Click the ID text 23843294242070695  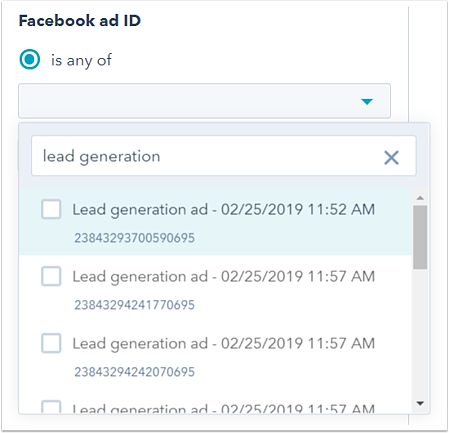pyautogui.click(x=134, y=372)
